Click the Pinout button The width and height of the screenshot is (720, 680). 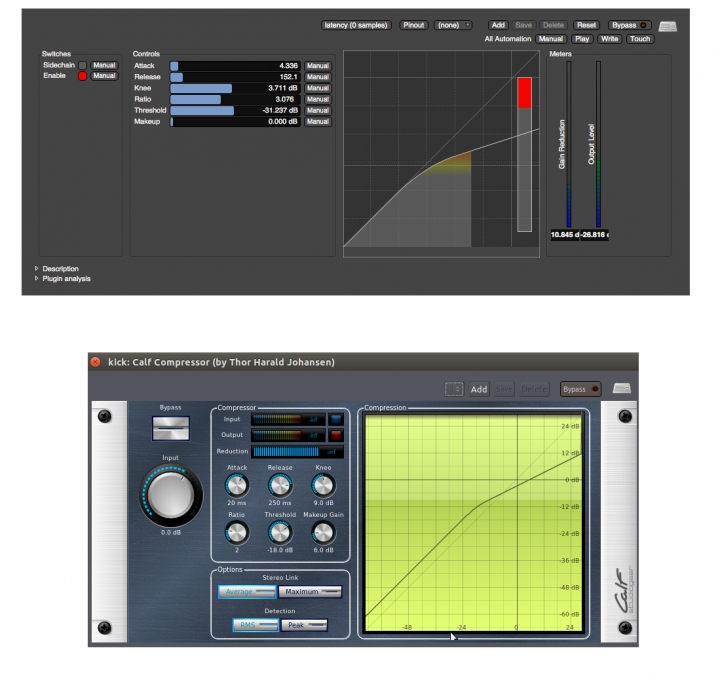point(414,25)
